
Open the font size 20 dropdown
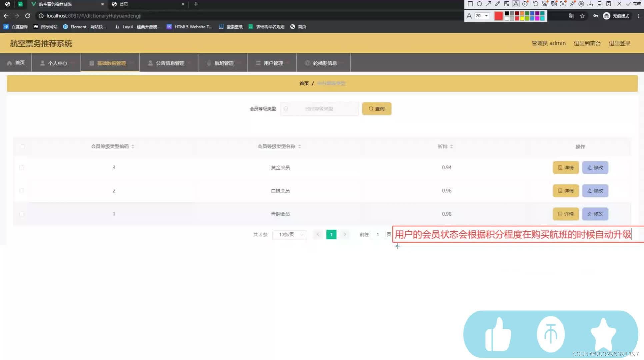(482, 16)
